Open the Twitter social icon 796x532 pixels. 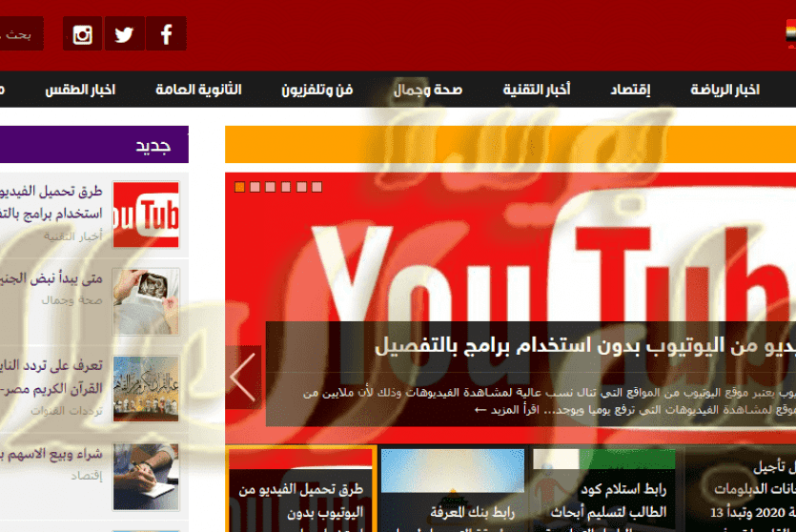pyautogui.click(x=124, y=33)
